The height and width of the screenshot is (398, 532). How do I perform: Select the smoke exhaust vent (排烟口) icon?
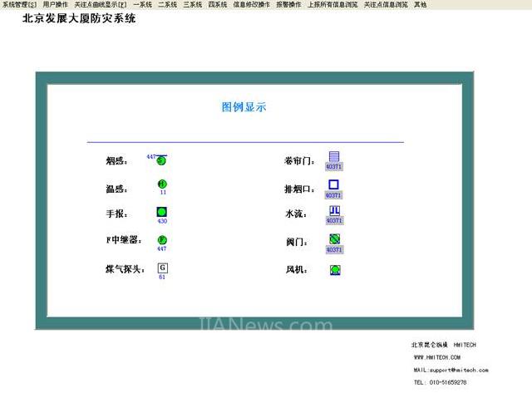coord(333,184)
